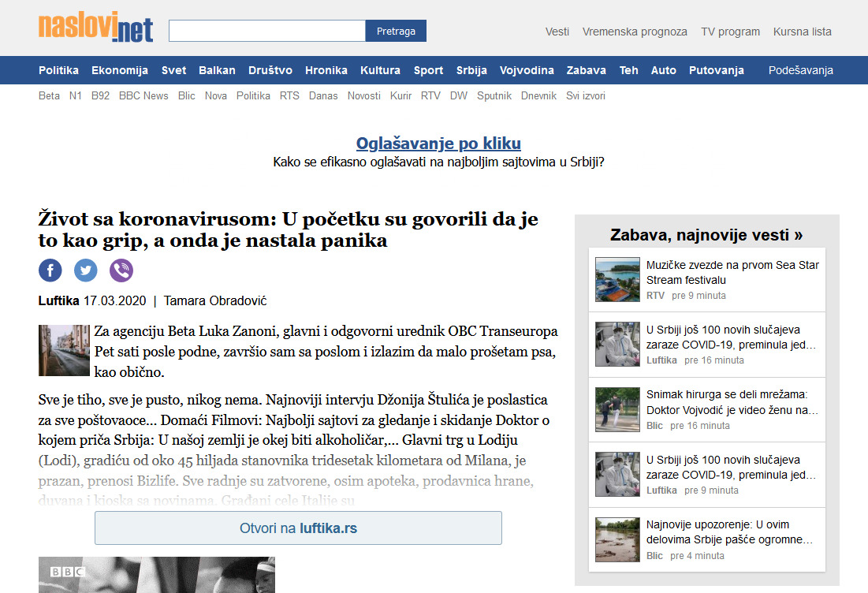Select Ekonomija category
868x593 pixels.
tap(120, 70)
